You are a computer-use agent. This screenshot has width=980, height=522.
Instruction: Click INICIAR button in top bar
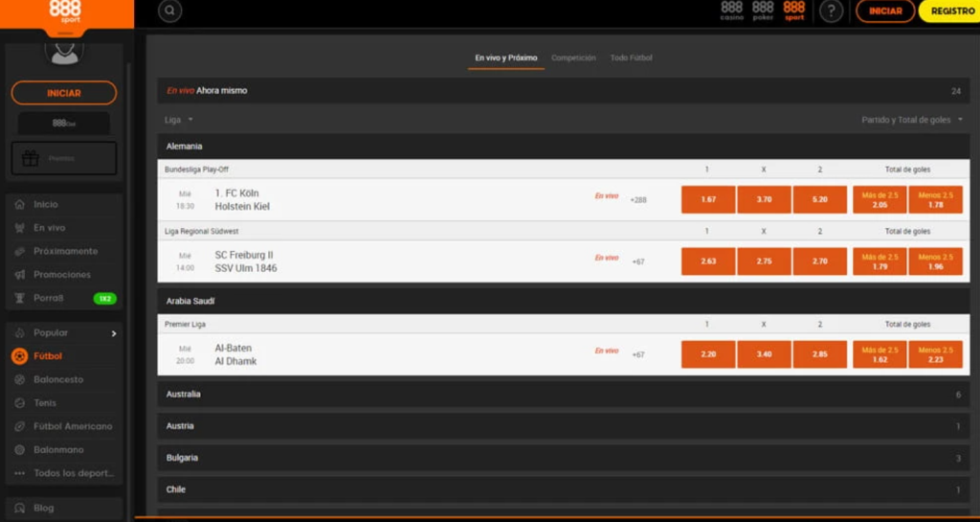885,11
